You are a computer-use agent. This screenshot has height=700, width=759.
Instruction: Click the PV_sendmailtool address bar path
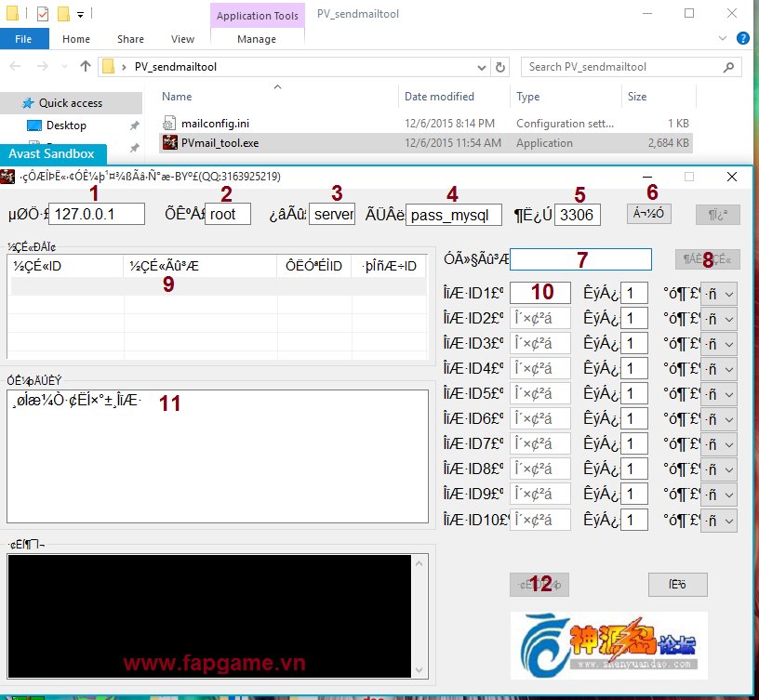175,67
